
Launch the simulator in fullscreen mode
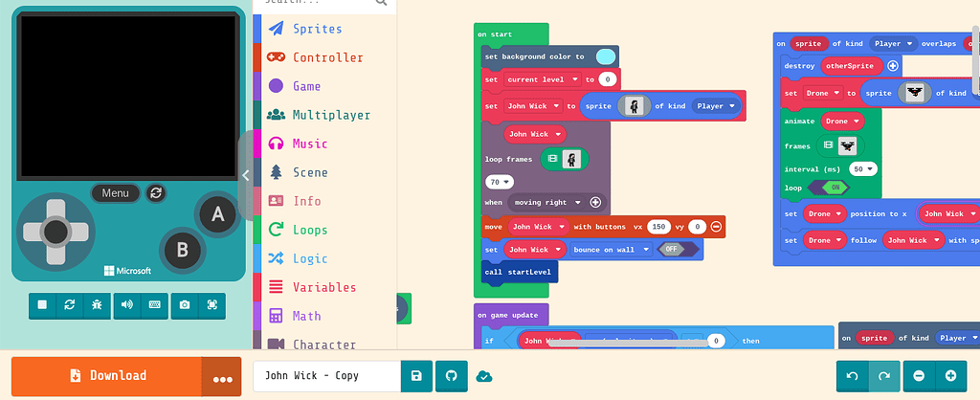[212, 305]
